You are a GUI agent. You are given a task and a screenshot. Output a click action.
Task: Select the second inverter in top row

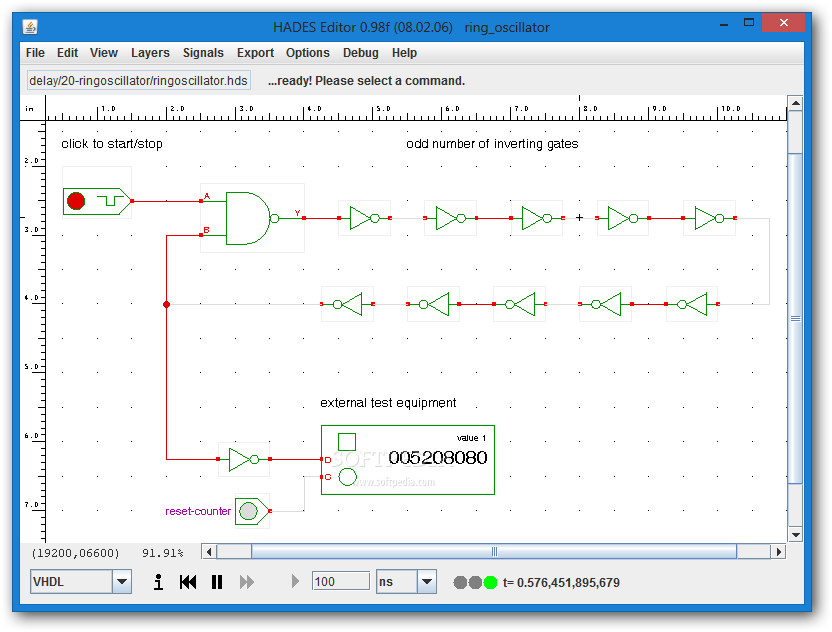pyautogui.click(x=450, y=218)
